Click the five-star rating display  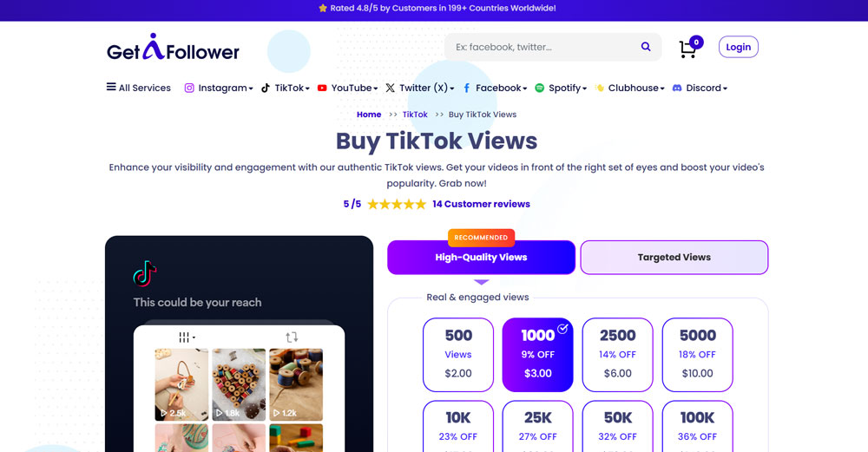(x=397, y=204)
